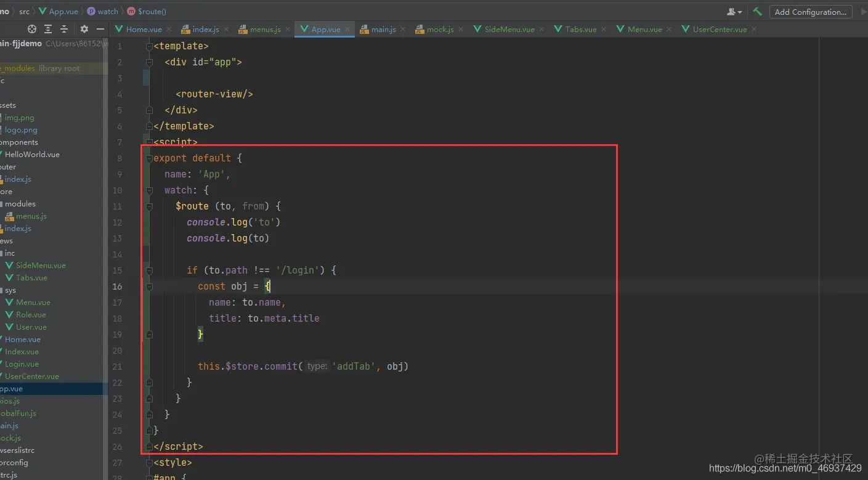Select logo.png in the project tree
This screenshot has height=480, width=868.
21,130
